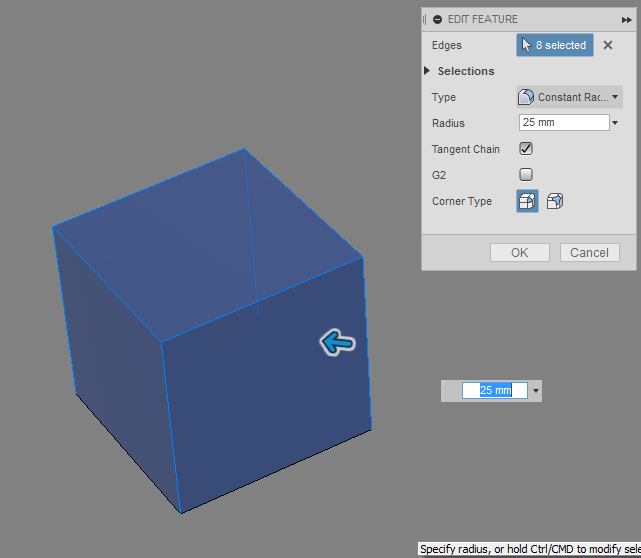The height and width of the screenshot is (558, 641).
Task: Expand the Selections section
Action: (x=427, y=71)
